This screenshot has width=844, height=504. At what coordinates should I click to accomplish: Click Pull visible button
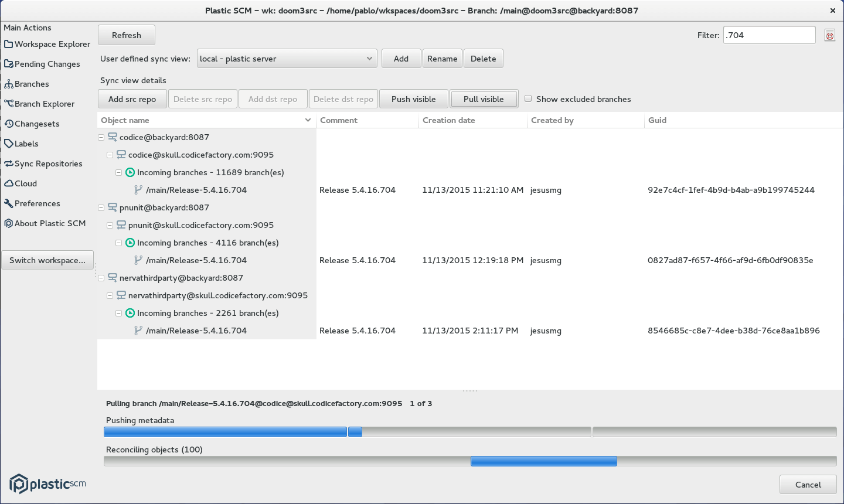484,99
